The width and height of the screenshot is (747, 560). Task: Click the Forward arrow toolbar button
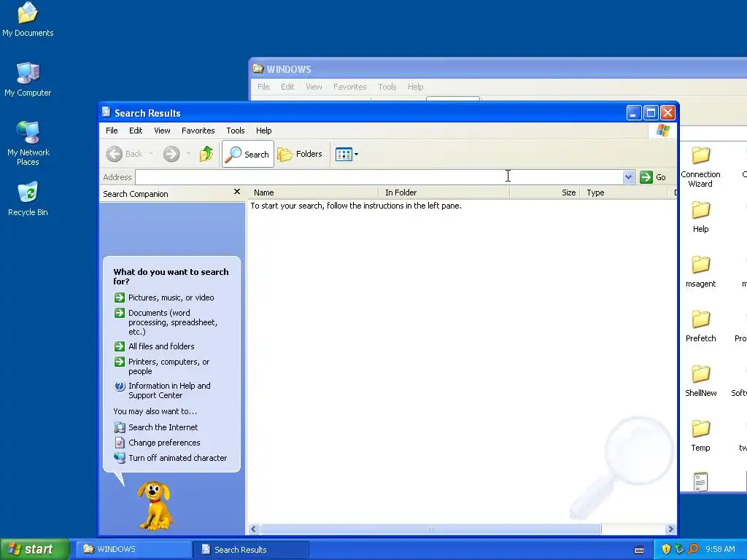pyautogui.click(x=171, y=154)
